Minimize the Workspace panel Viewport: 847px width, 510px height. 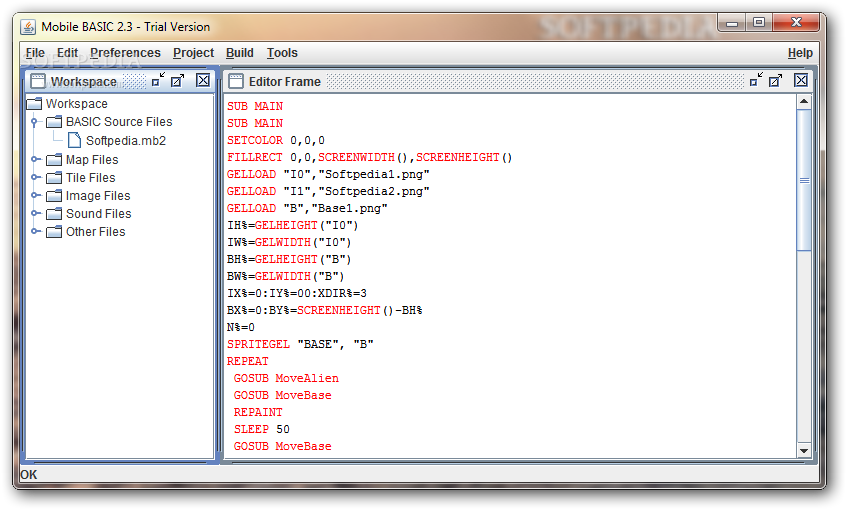click(158, 80)
